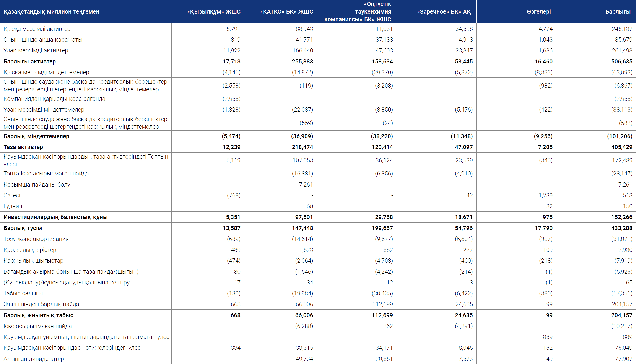Select the Ұзақ мерзімді активтер row label
The height and width of the screenshot is (364, 636).
(x=36, y=50)
